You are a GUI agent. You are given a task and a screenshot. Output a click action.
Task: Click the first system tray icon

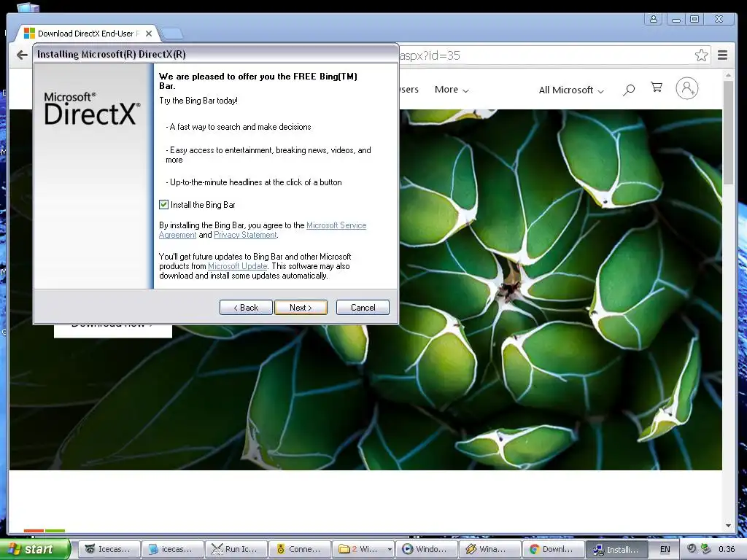692,548
